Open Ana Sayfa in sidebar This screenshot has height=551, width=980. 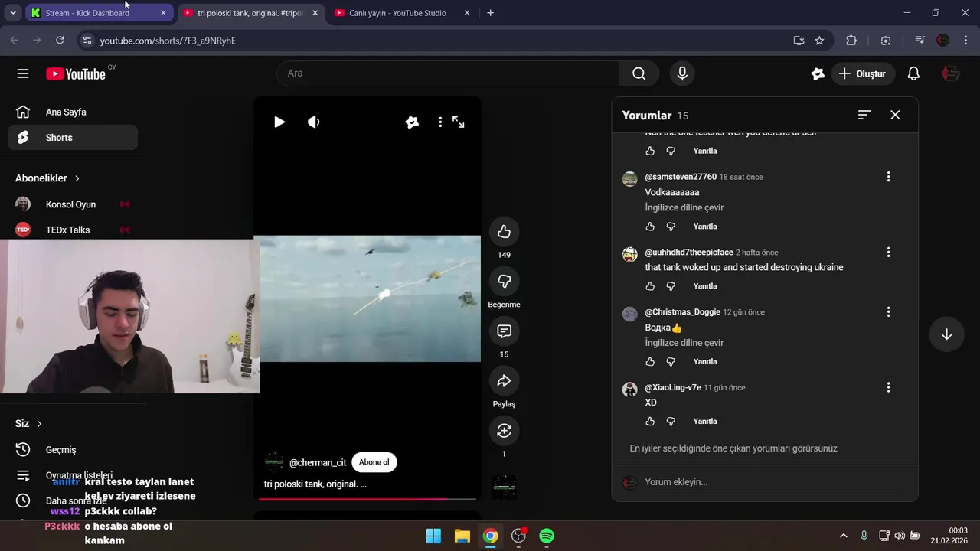pyautogui.click(x=73, y=112)
